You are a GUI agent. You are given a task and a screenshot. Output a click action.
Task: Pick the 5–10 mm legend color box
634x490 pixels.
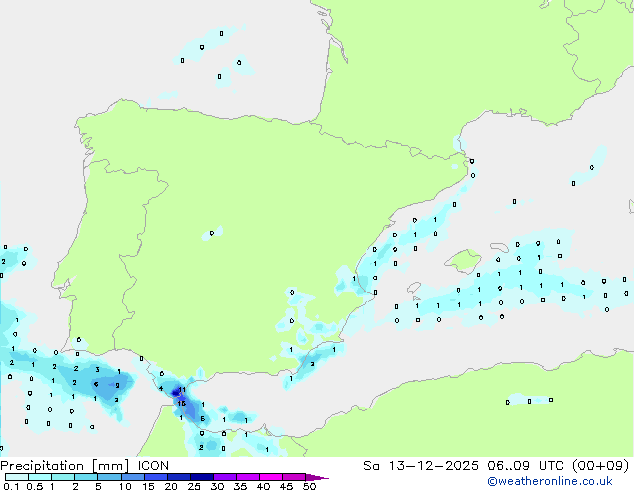pos(110,477)
